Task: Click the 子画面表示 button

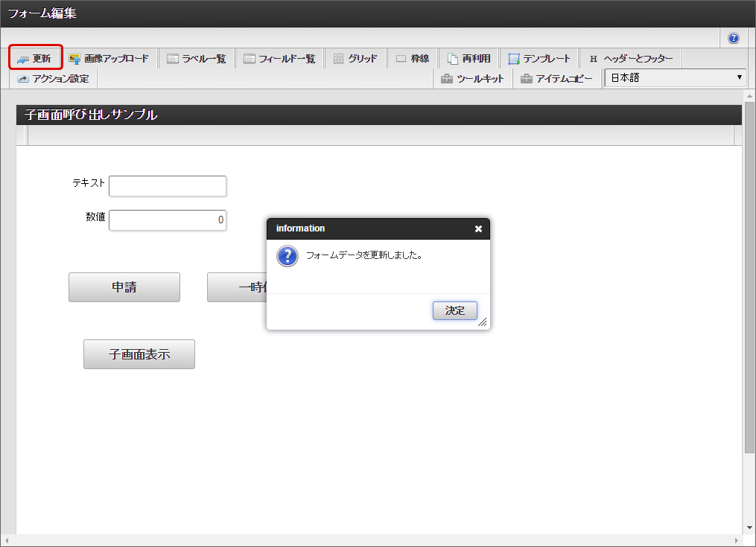Action: 139,354
